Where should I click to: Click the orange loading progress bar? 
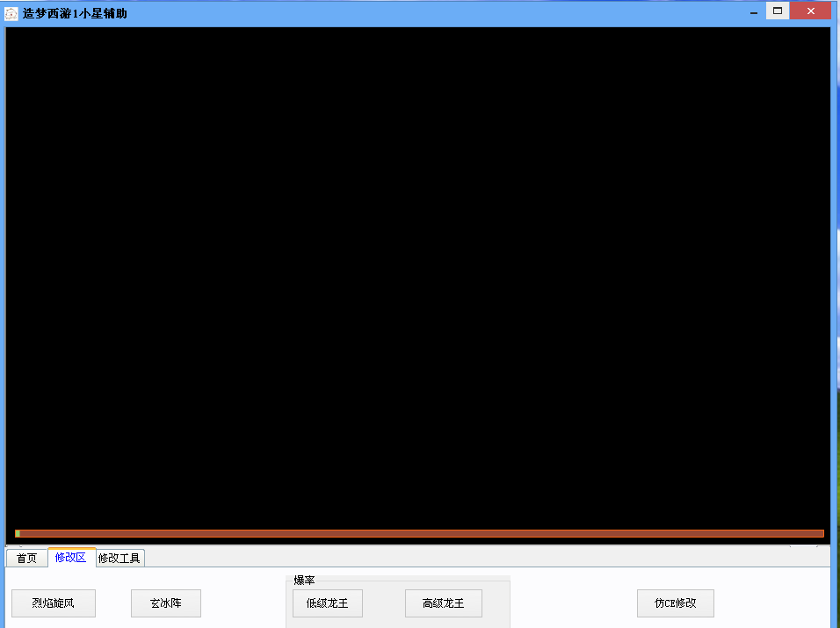pyautogui.click(x=419, y=533)
